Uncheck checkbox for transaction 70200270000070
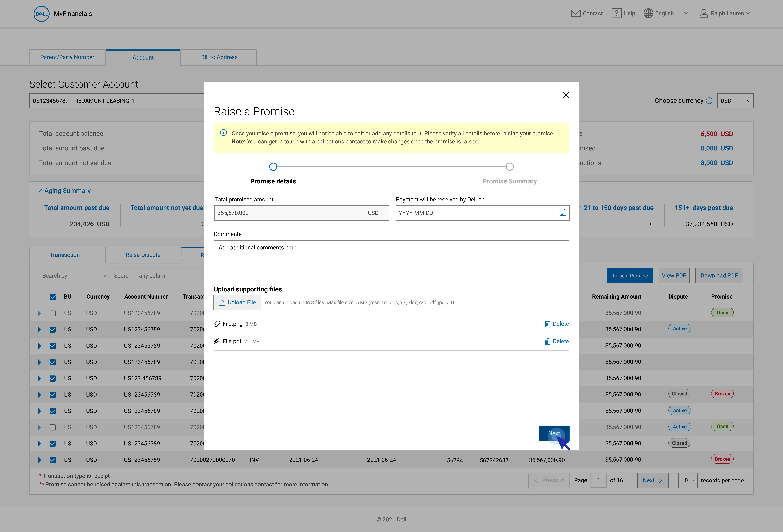Image resolution: width=783 pixels, height=532 pixels. point(53,460)
